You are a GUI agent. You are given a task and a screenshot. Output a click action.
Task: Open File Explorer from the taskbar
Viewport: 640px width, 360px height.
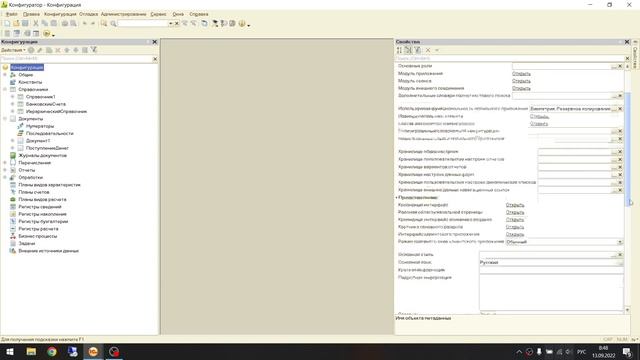pyautogui.click(x=31, y=351)
